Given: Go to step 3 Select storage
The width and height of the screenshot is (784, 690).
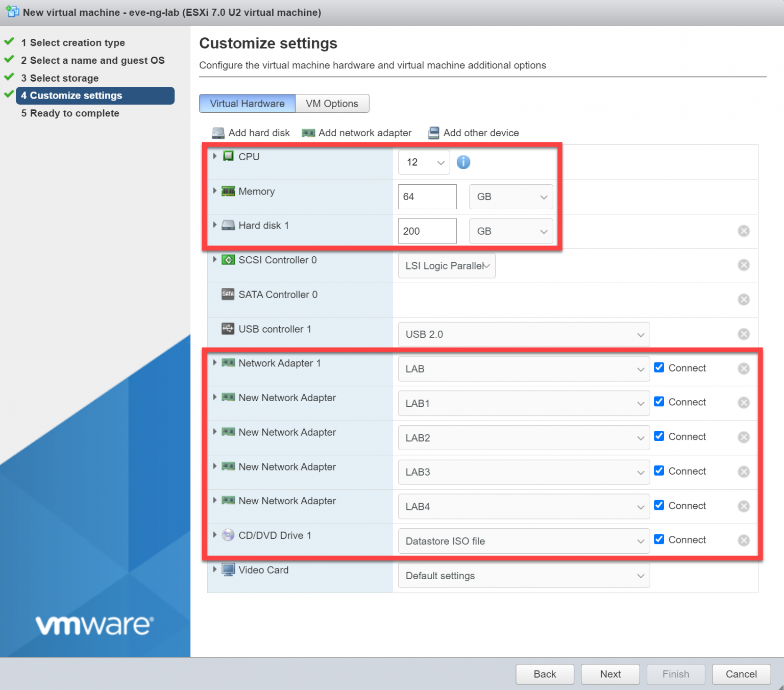Looking at the screenshot, I should pos(60,78).
